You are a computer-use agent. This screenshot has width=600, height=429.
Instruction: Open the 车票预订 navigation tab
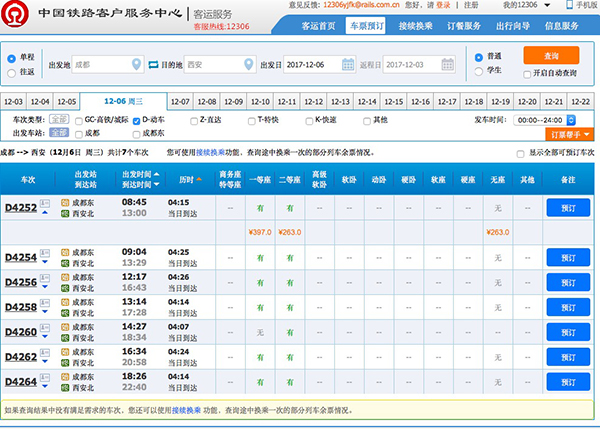[367, 26]
